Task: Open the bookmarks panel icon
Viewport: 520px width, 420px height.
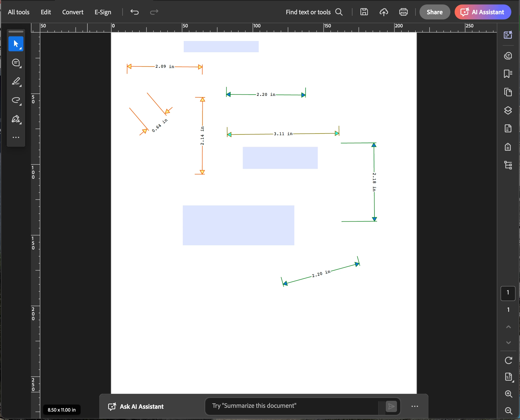Action: [508, 74]
